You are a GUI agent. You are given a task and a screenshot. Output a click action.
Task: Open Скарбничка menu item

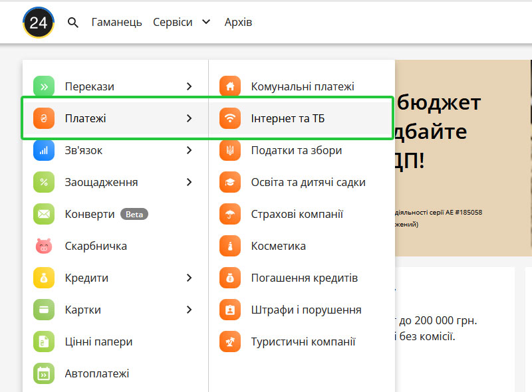click(x=96, y=246)
